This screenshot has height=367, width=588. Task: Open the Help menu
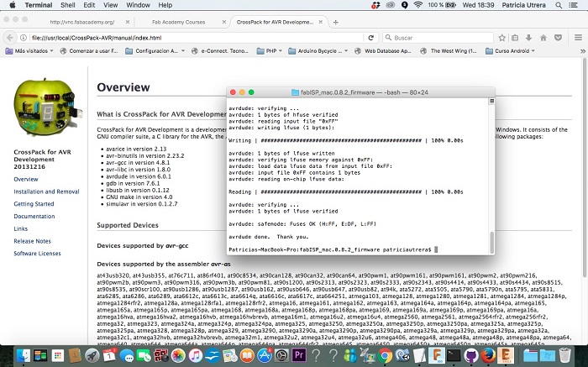[x=165, y=5]
